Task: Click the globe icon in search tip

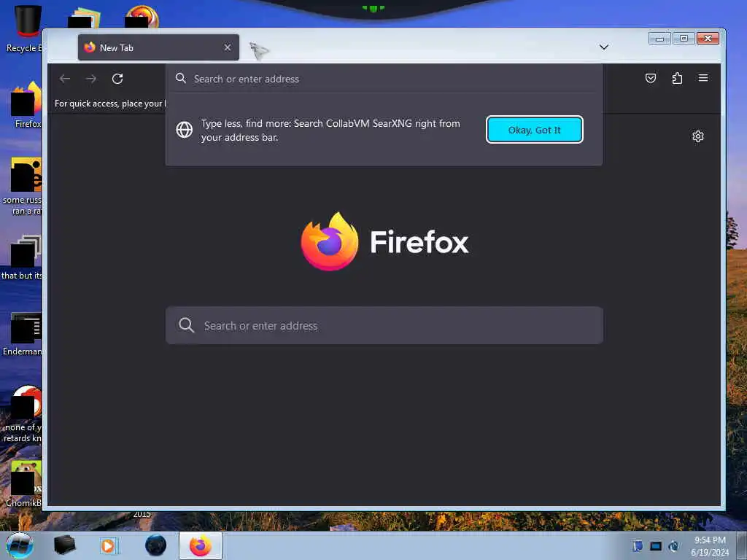Action: coord(185,130)
